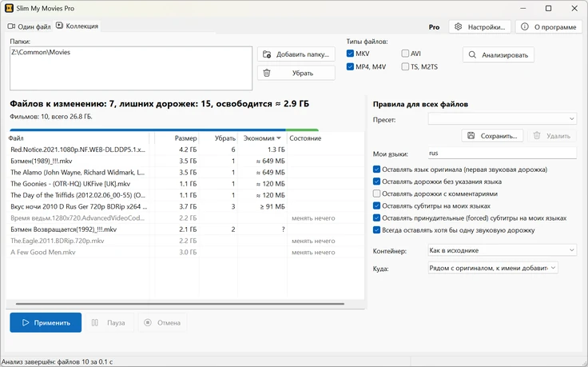
Task: Click the camera icon on Один файл tab
Action: click(11, 26)
